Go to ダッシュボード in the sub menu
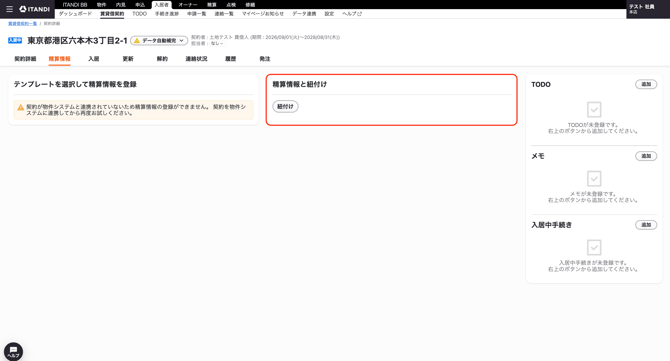Image resolution: width=670 pixels, height=361 pixels. [x=75, y=14]
